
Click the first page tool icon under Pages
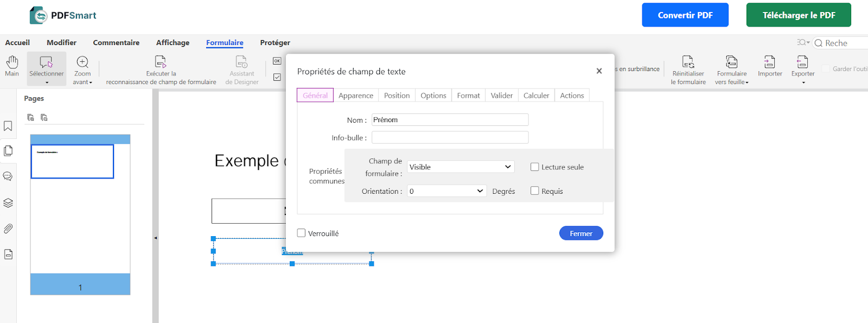coord(31,117)
